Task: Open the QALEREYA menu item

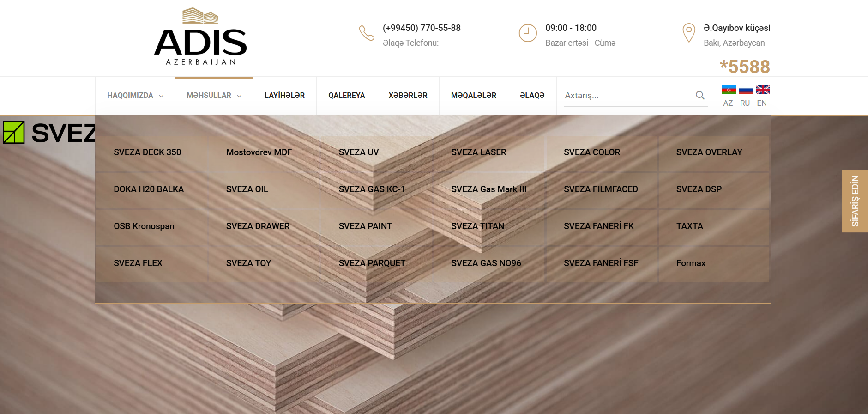Action: click(x=346, y=96)
